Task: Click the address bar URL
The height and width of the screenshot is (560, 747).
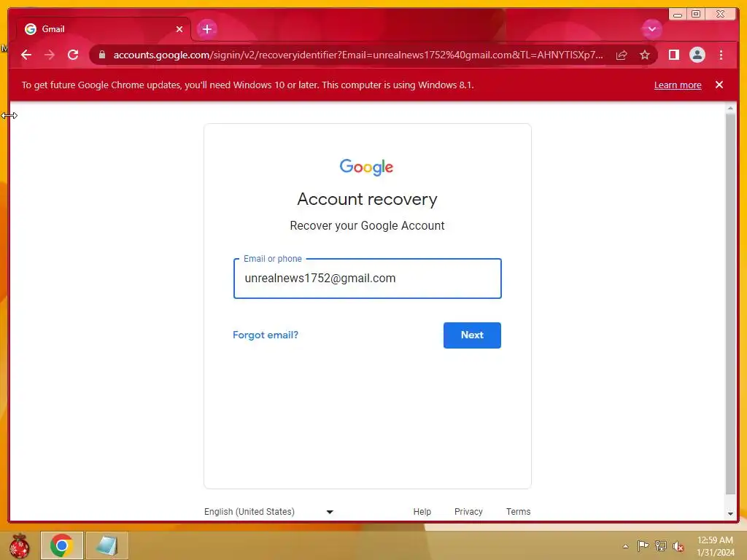Action: [x=357, y=55]
